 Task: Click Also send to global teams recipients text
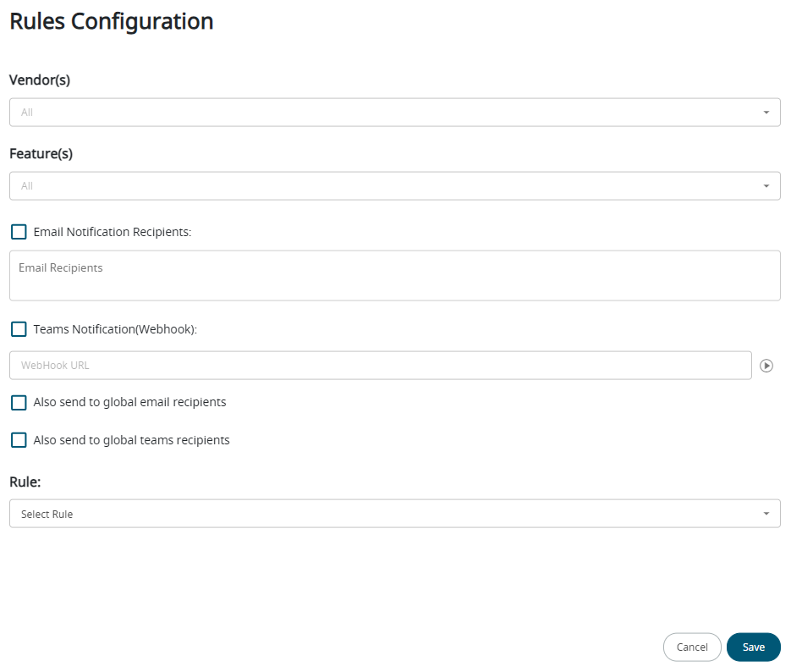(131, 440)
